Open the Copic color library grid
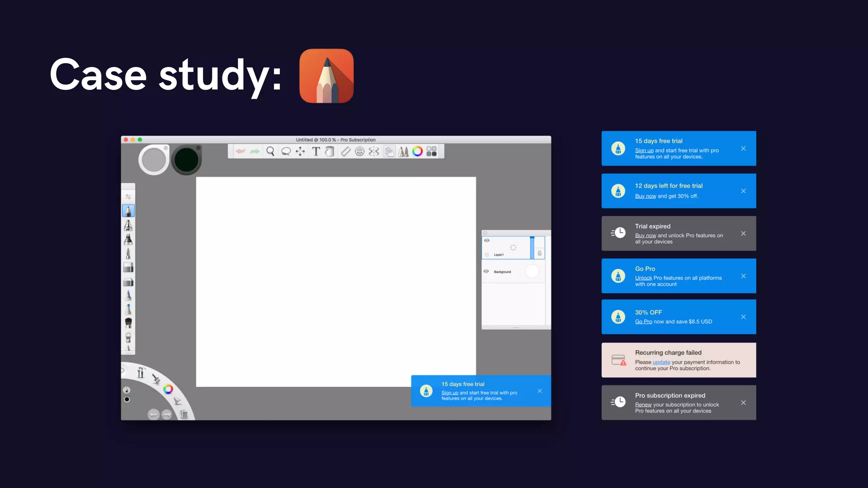 click(431, 151)
